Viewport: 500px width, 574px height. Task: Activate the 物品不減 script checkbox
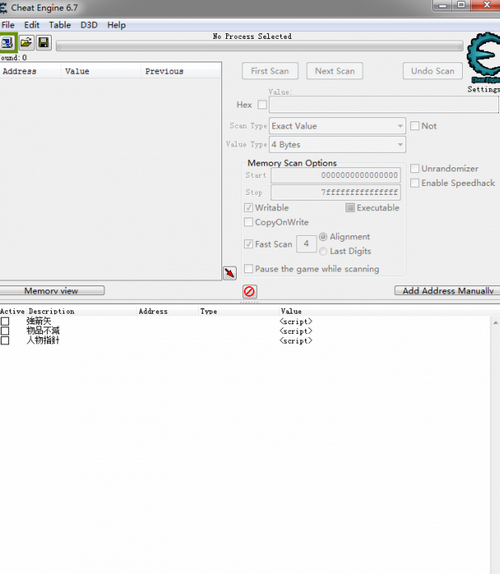(5, 331)
